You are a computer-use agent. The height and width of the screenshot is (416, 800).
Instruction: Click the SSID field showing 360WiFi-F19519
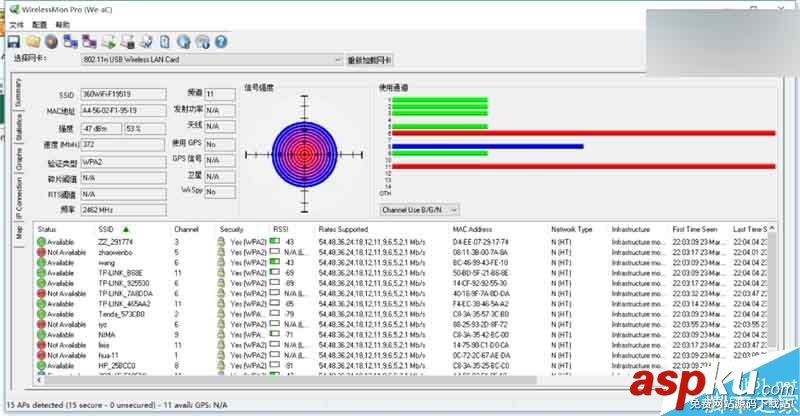tap(123, 94)
